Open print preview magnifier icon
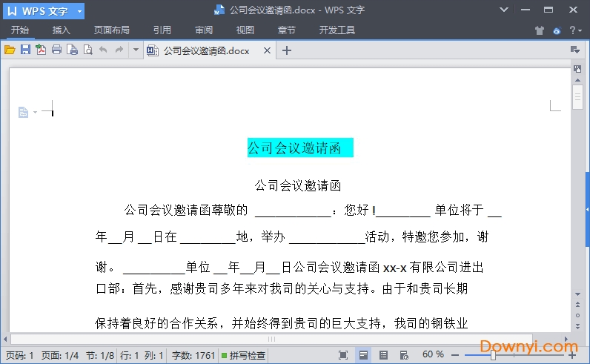This screenshot has height=364, width=590. click(x=88, y=50)
